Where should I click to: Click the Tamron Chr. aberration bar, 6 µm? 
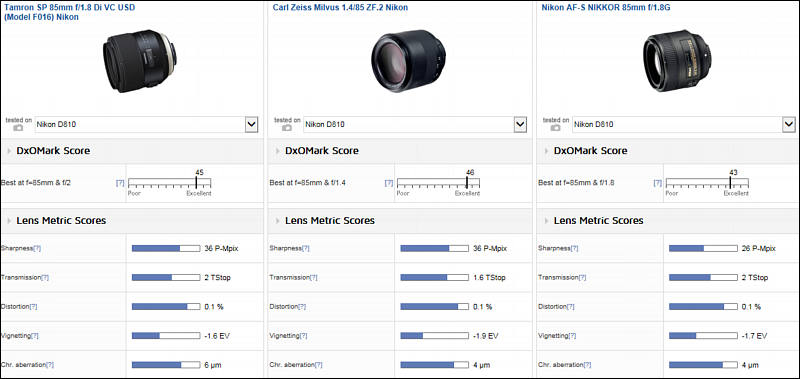pyautogui.click(x=166, y=365)
